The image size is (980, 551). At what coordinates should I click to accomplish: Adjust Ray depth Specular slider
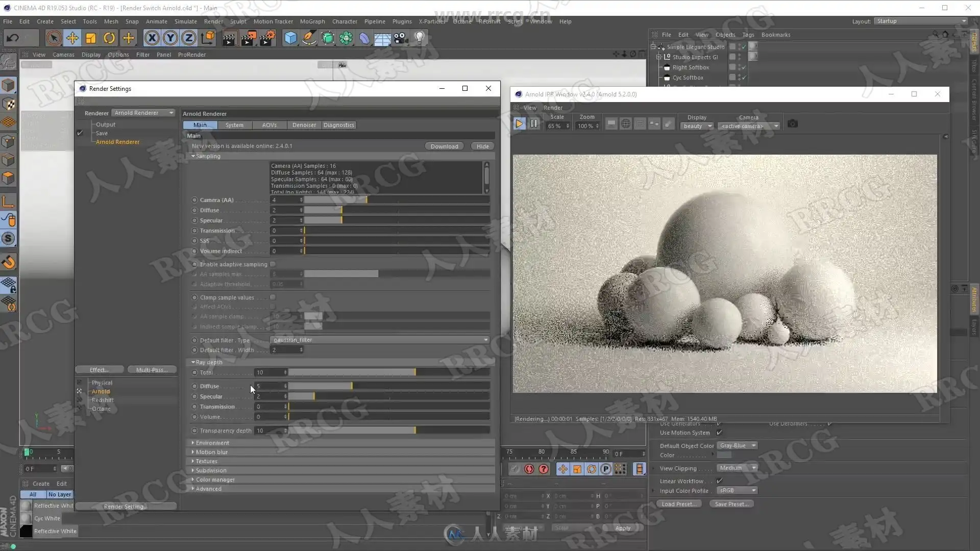pyautogui.click(x=389, y=396)
